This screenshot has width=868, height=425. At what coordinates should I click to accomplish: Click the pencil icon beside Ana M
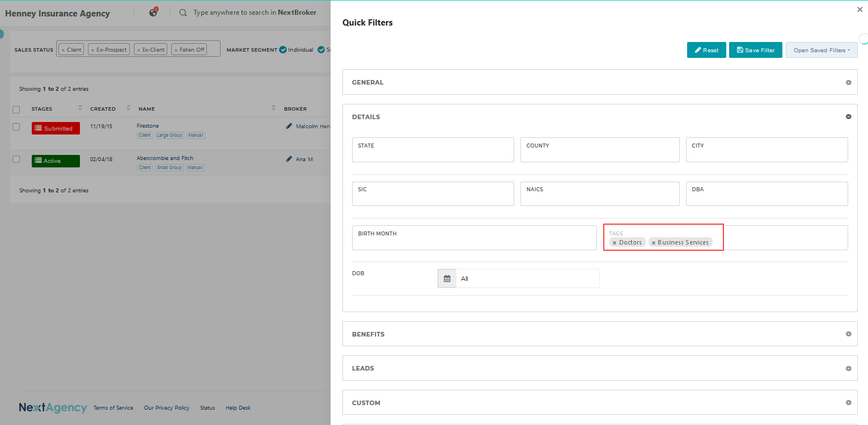[289, 159]
